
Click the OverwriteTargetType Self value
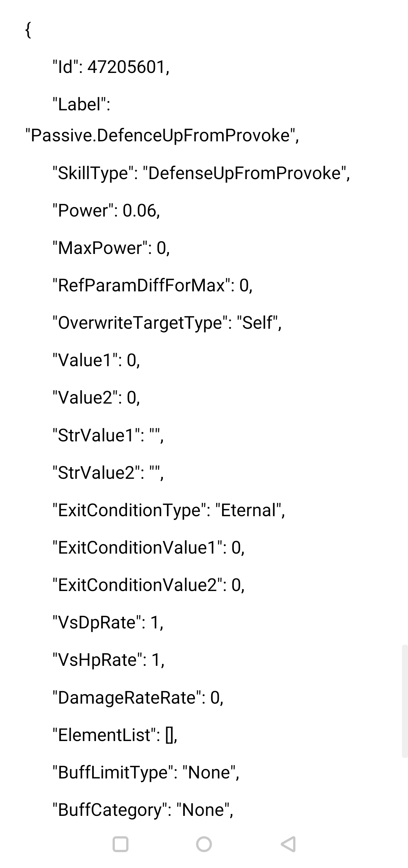pyautogui.click(x=259, y=323)
